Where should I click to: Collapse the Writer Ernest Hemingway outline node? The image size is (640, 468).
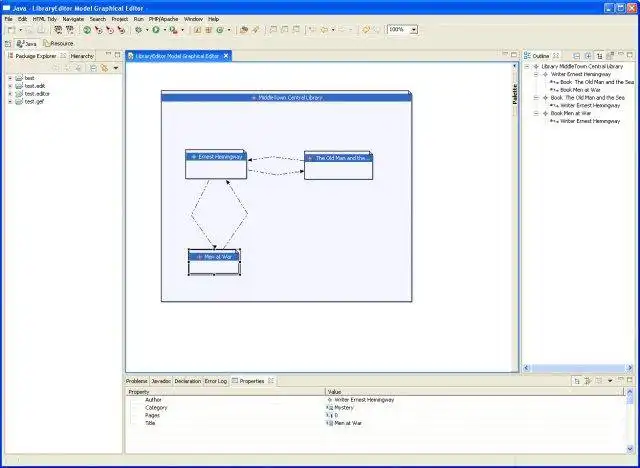pyautogui.click(x=536, y=74)
